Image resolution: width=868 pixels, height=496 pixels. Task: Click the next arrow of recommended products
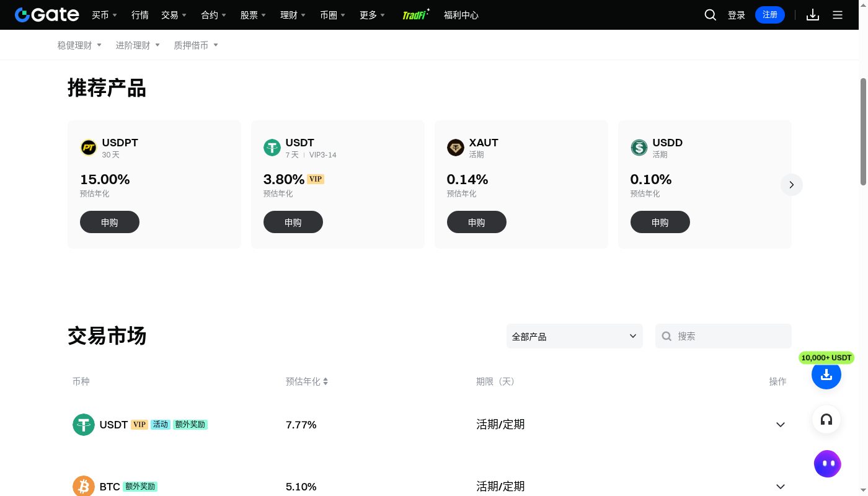792,185
